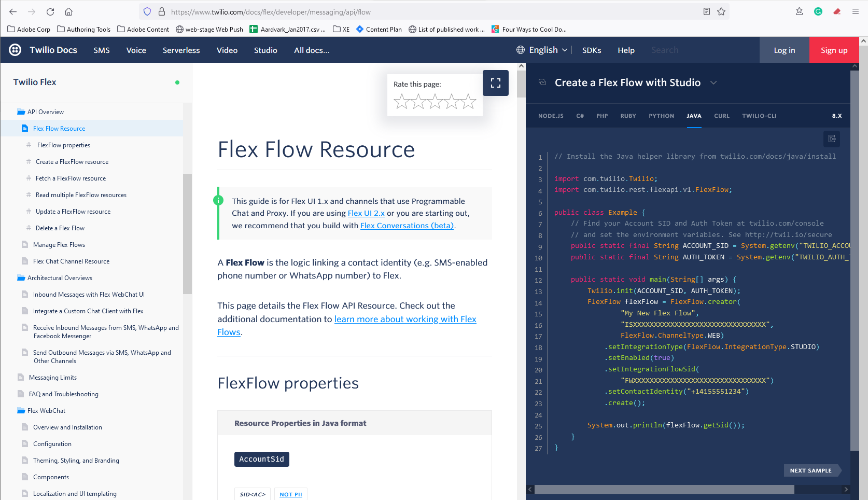Expand content to fullscreen view
Screen dimensions: 868x500
click(496, 83)
